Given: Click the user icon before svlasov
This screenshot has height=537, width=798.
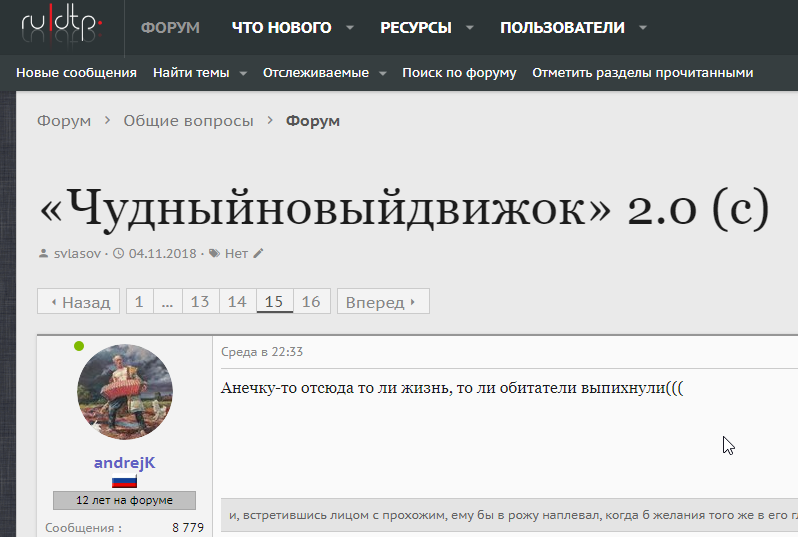Looking at the screenshot, I should point(43,253).
